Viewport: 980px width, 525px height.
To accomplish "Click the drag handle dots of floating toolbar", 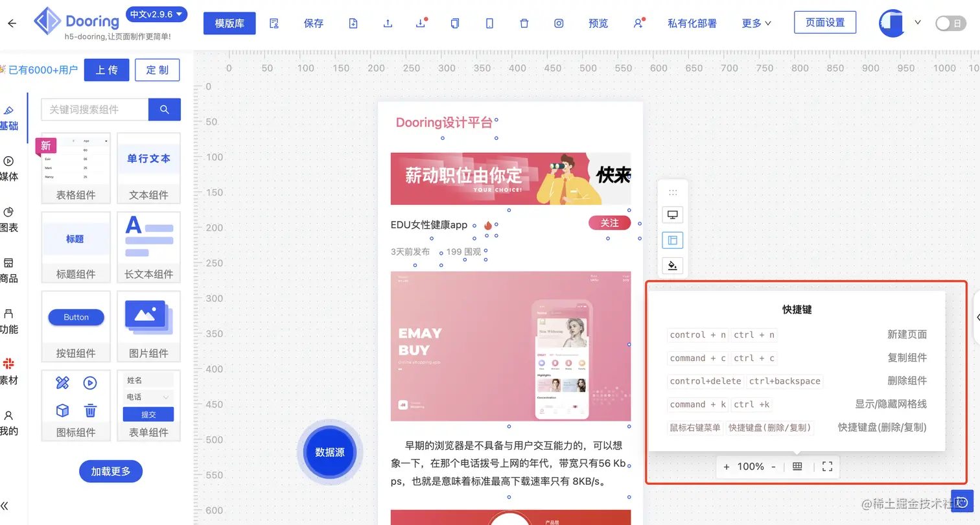I will point(673,192).
